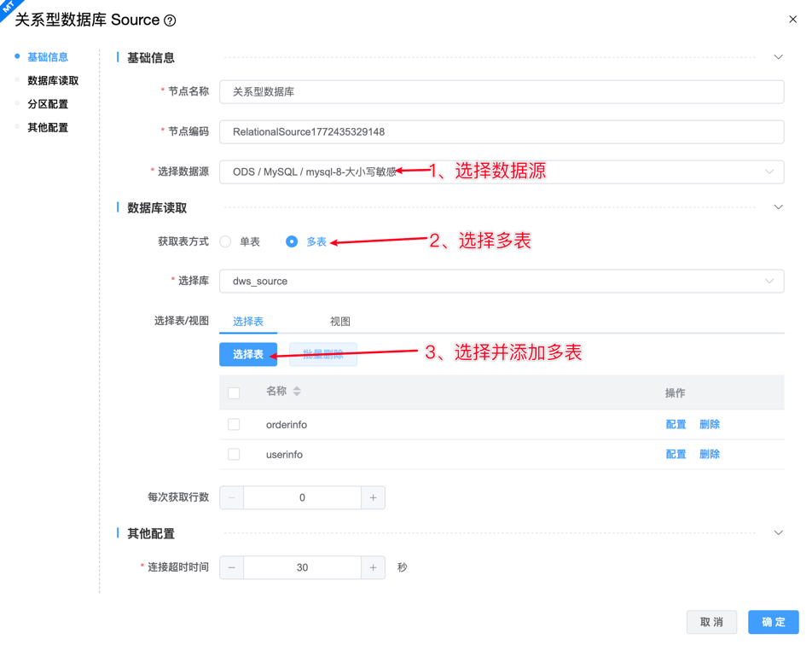Open the 选择数据源 dropdown
Screen dimensions: 812x645
pyautogui.click(x=502, y=171)
